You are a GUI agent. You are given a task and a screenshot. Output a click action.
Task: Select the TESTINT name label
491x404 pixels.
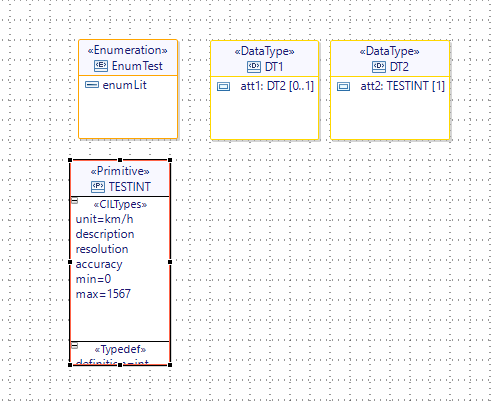click(x=130, y=187)
